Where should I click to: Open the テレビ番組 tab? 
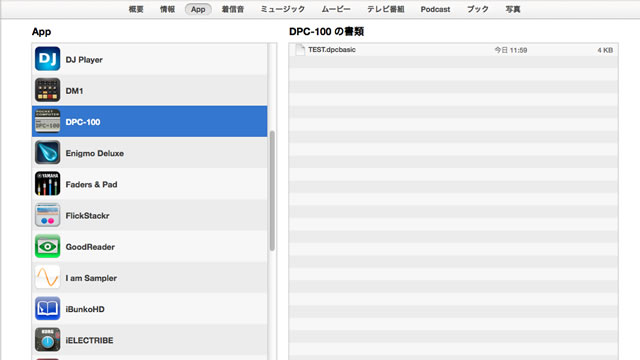(385, 9)
